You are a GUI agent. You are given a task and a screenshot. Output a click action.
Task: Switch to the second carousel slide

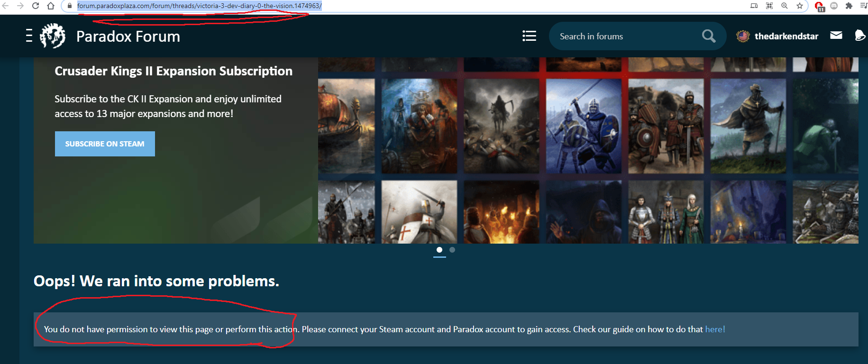tap(452, 250)
